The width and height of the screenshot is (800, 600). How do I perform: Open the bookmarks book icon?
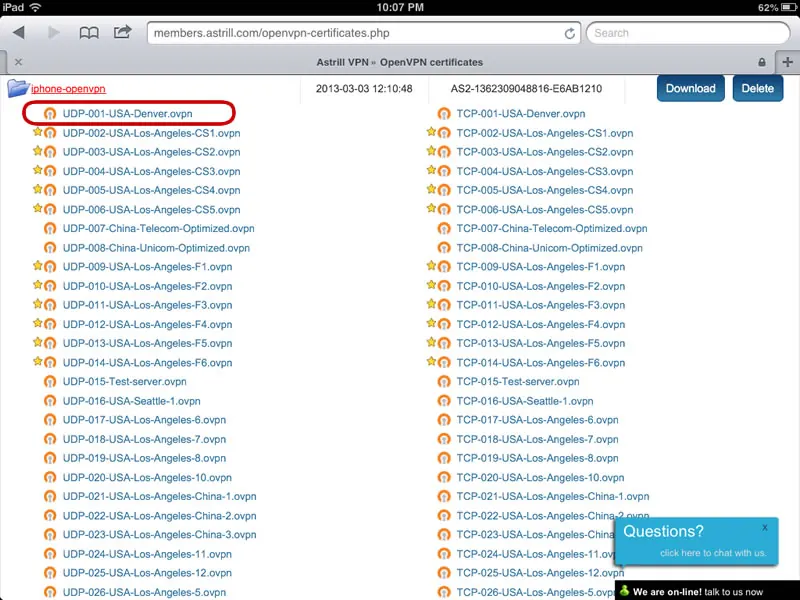[89, 33]
